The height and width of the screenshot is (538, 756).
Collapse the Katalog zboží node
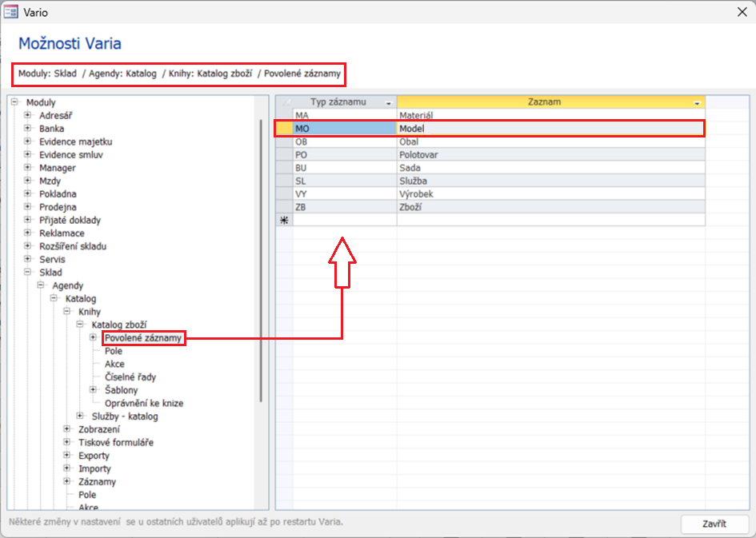point(81,325)
